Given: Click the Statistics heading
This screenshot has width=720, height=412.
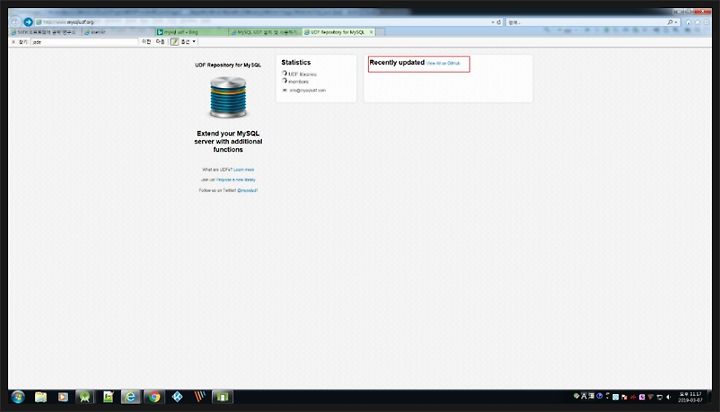Looking at the screenshot, I should (x=296, y=62).
